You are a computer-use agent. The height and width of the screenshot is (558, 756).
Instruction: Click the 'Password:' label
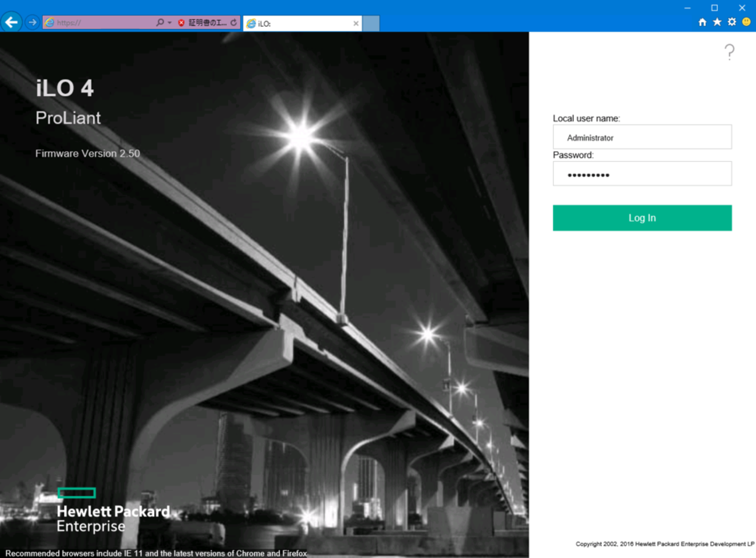pos(573,155)
